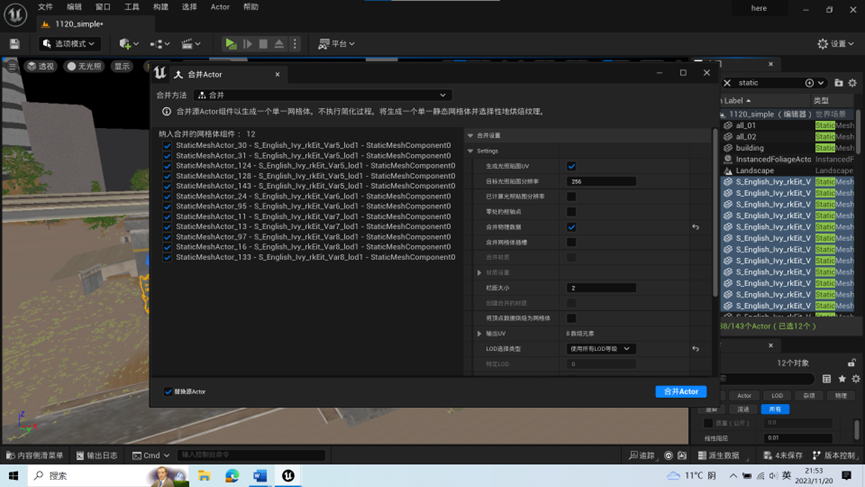Uncheck 合并物理数据 checkbox
This screenshot has height=487, width=865.
click(572, 227)
